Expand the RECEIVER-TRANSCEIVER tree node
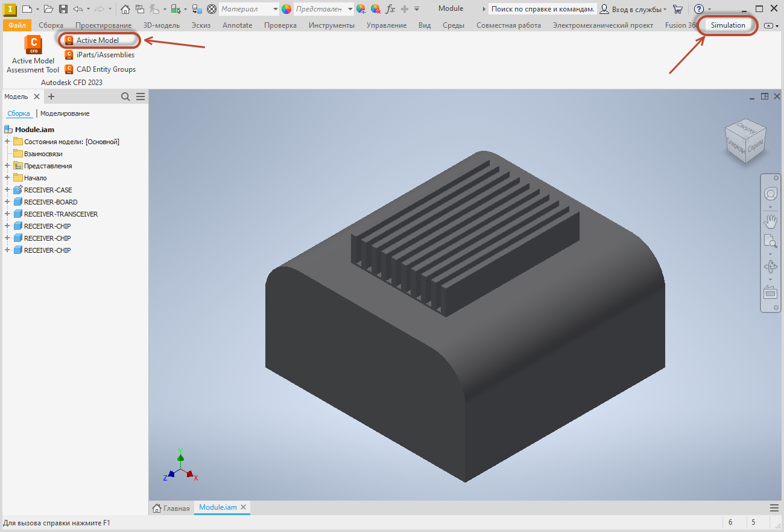784x532 pixels. 7,214
